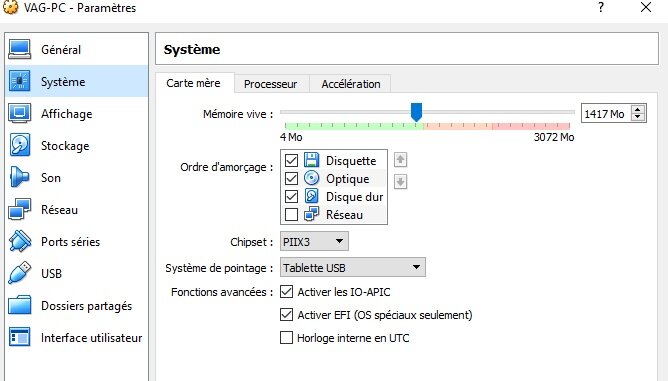Image resolution: width=668 pixels, height=381 pixels.
Task: Move boot device down with arrow button
Action: [400, 182]
